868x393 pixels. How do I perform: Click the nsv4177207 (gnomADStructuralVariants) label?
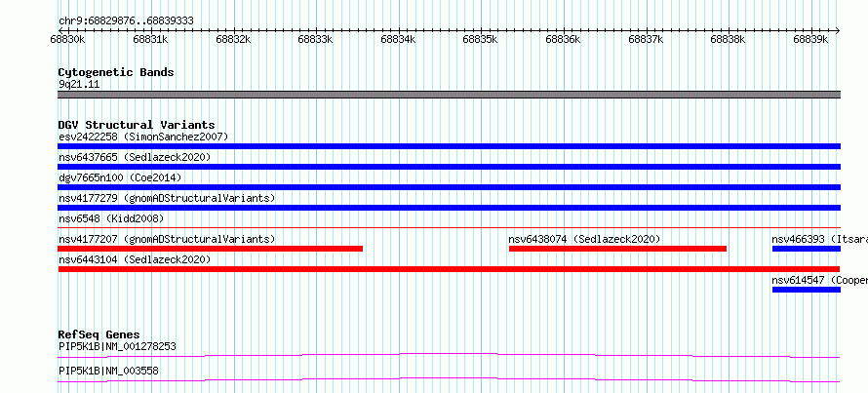pyautogui.click(x=167, y=239)
